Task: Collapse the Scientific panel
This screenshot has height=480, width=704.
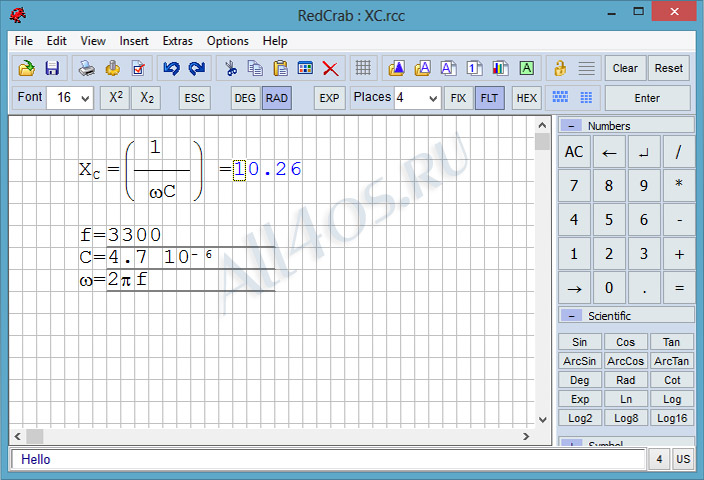Action: [x=571, y=316]
